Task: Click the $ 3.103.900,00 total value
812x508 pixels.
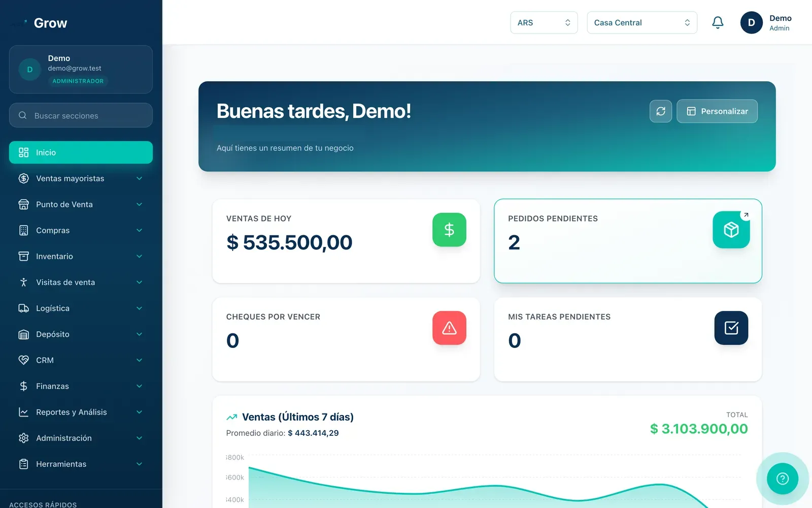Action: (x=699, y=429)
